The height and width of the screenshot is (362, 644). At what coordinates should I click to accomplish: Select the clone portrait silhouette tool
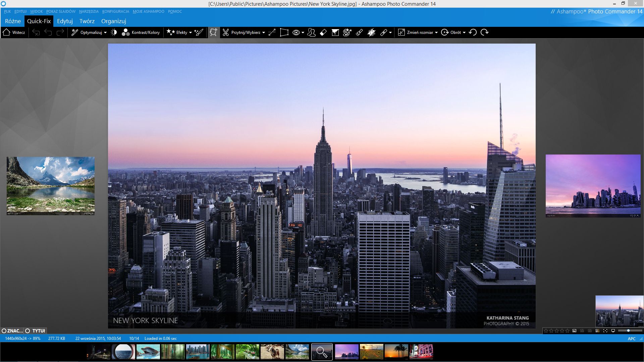(x=311, y=33)
